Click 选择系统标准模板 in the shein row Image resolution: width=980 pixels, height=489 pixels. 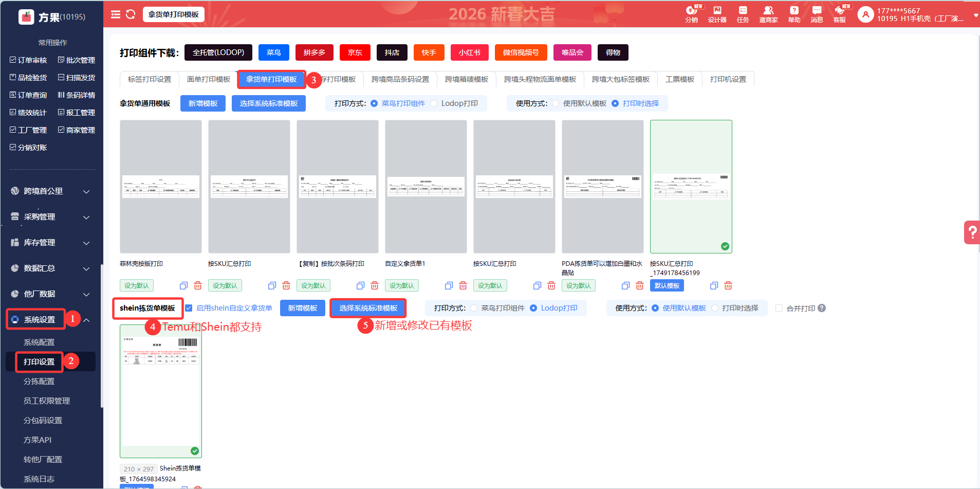(x=368, y=308)
